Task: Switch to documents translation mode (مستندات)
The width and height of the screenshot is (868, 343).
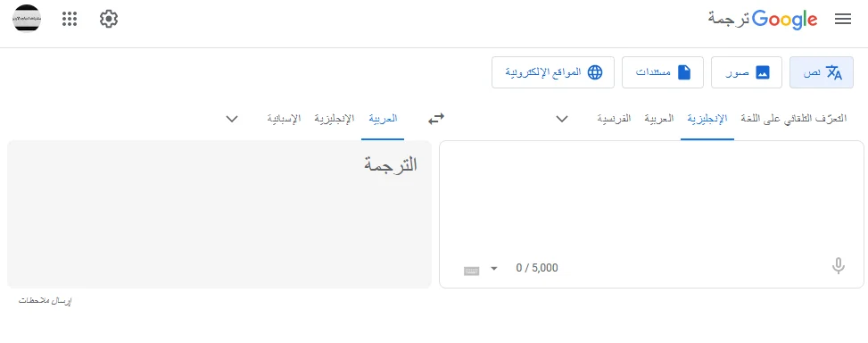Action: 663,72
